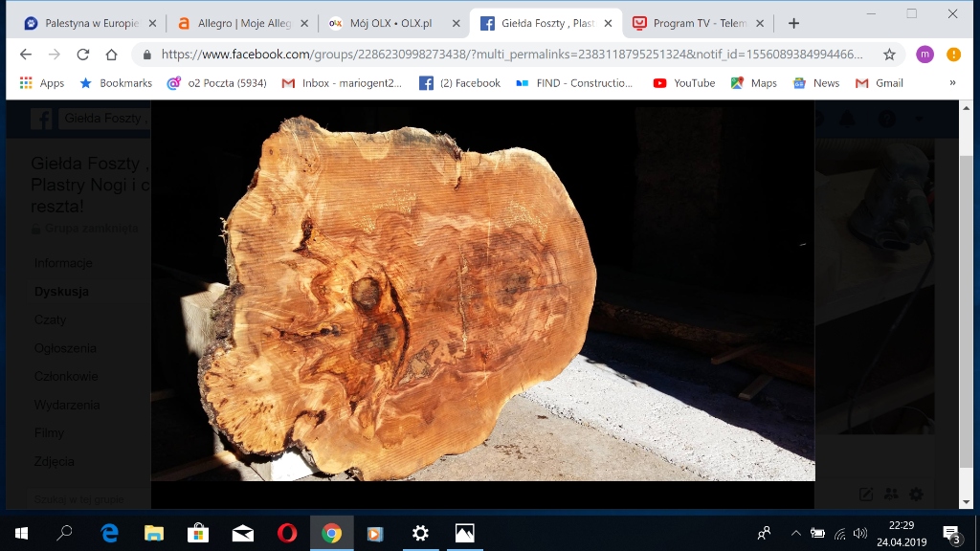Show more bookmarks with chevron
The height and width of the screenshot is (551, 980).
(x=952, y=83)
